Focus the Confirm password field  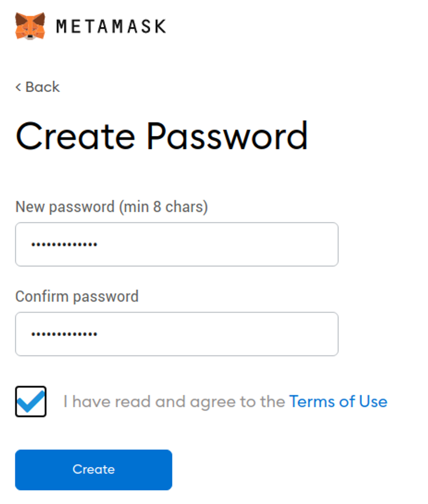pos(177,334)
